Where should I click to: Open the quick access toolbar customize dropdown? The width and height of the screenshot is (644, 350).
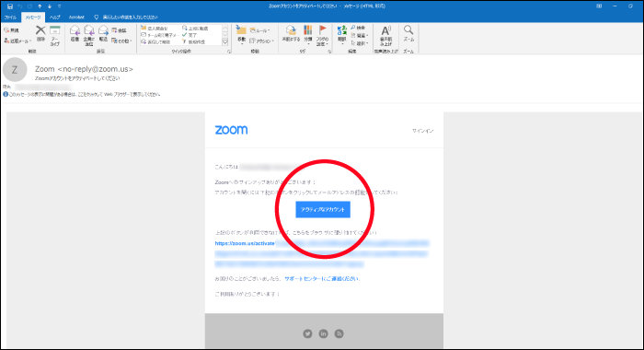[x=60, y=6]
